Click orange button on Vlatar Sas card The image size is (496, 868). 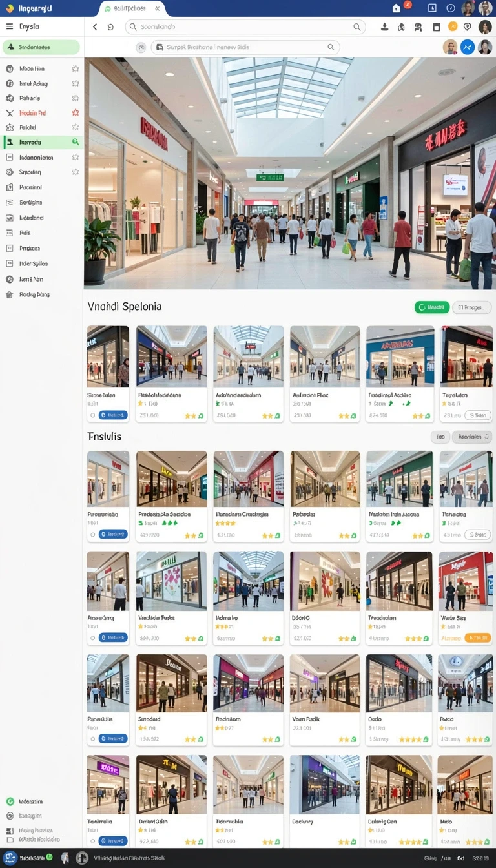pyautogui.click(x=477, y=637)
